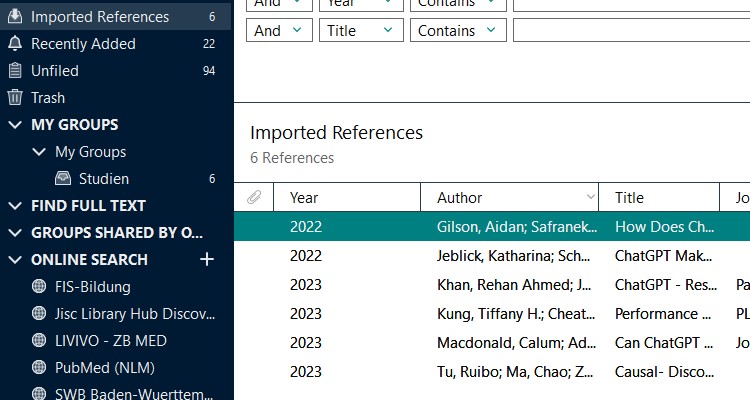Click the Unfiled clipboard icon
This screenshot has width=750, height=400.
[x=15, y=71]
